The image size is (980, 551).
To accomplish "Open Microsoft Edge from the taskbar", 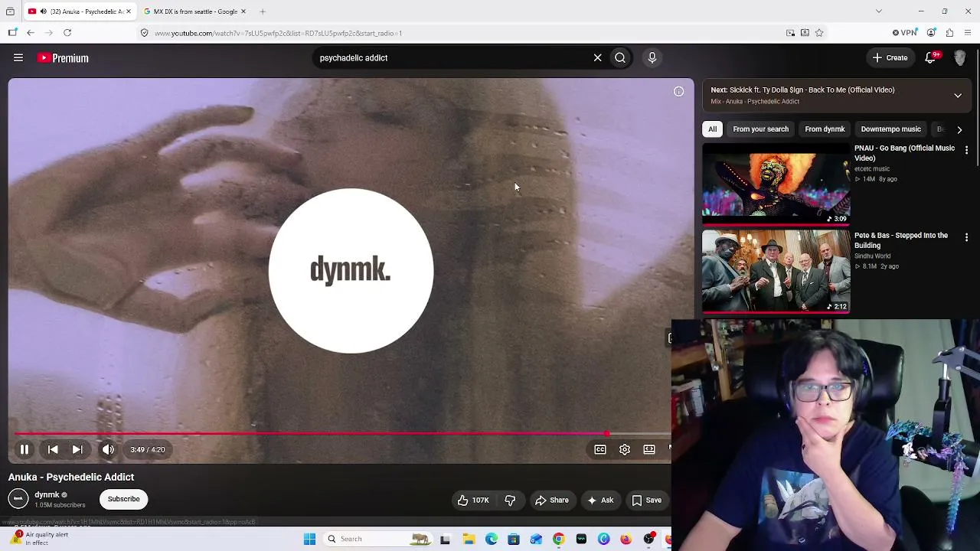I will point(492,540).
